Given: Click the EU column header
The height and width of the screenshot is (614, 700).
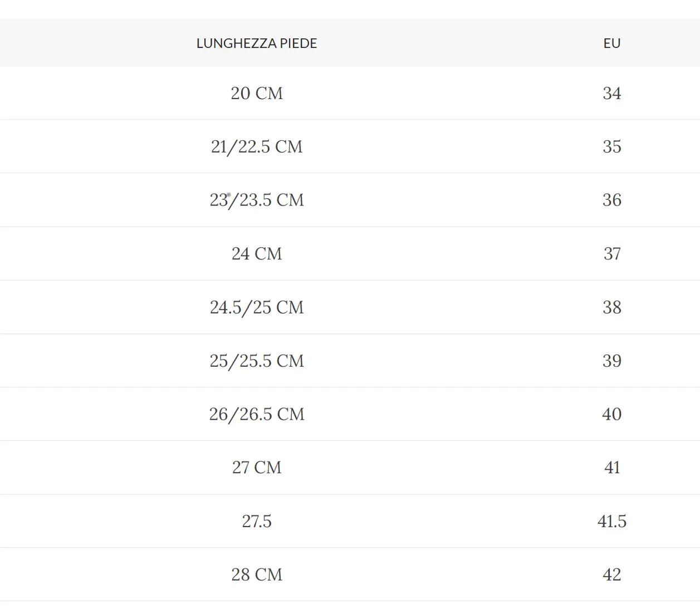Looking at the screenshot, I should click(x=611, y=43).
